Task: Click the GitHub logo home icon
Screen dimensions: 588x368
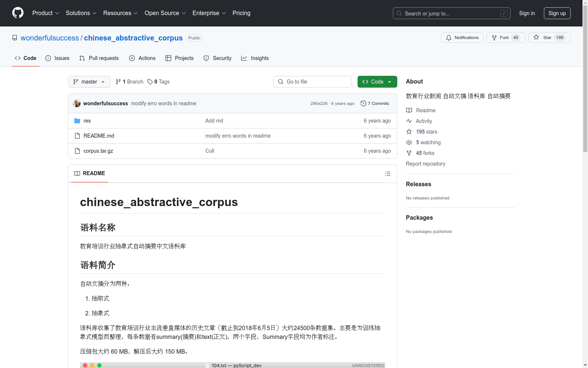Action: coord(18,13)
